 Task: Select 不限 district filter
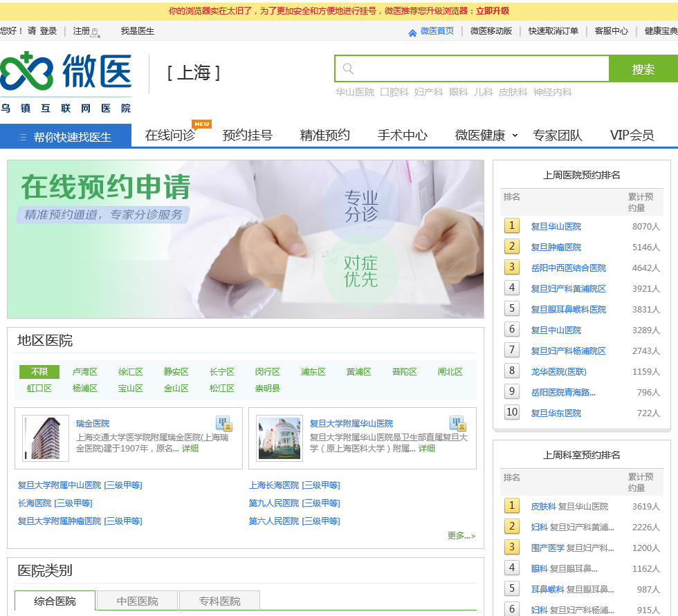[39, 371]
